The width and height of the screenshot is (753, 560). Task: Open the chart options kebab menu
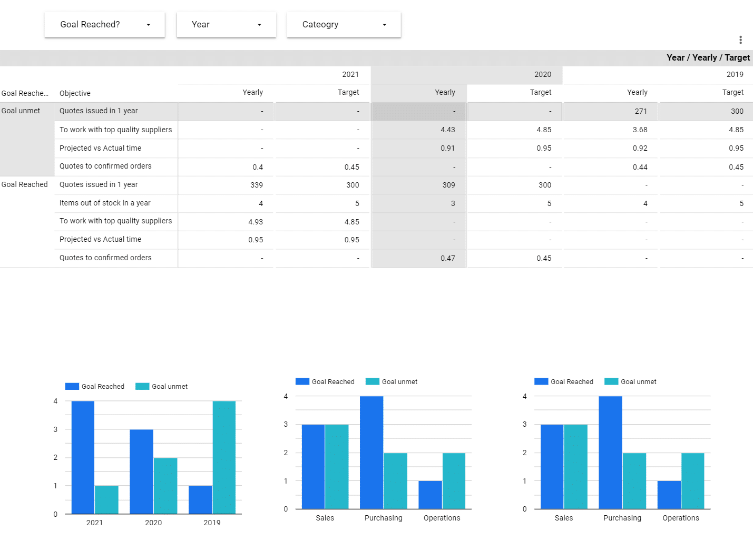(x=740, y=40)
